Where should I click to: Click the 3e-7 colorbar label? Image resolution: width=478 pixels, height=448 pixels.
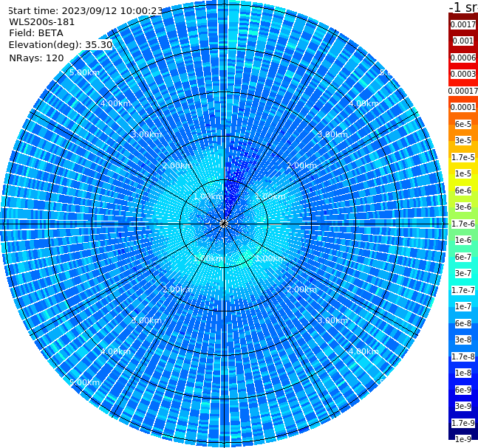(x=463, y=273)
